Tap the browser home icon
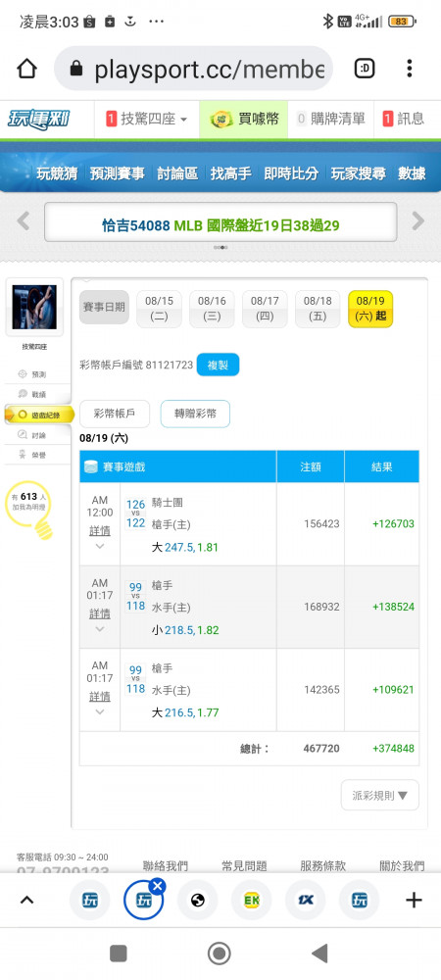 coord(26,69)
